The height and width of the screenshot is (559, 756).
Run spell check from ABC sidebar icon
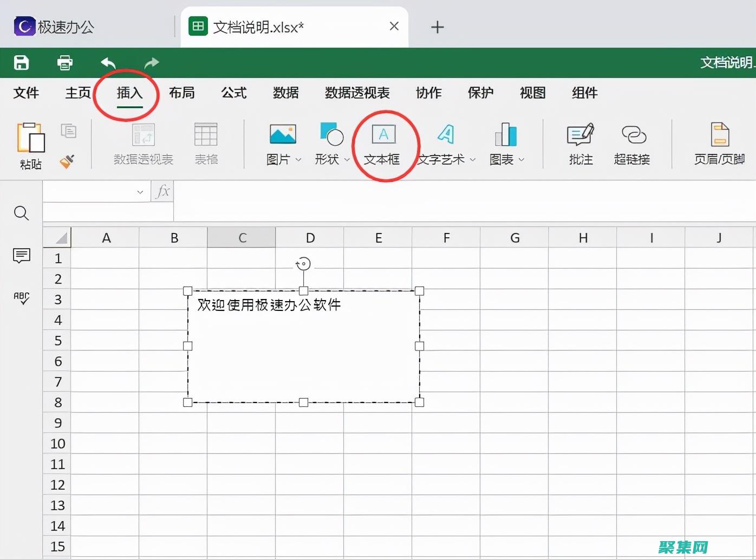[21, 297]
